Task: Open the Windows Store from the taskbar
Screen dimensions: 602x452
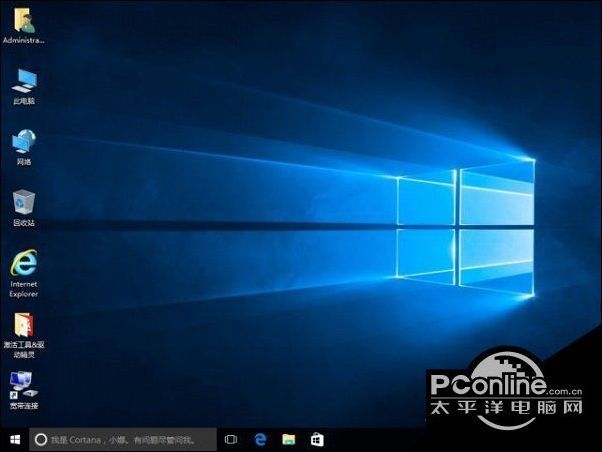Action: (317, 440)
